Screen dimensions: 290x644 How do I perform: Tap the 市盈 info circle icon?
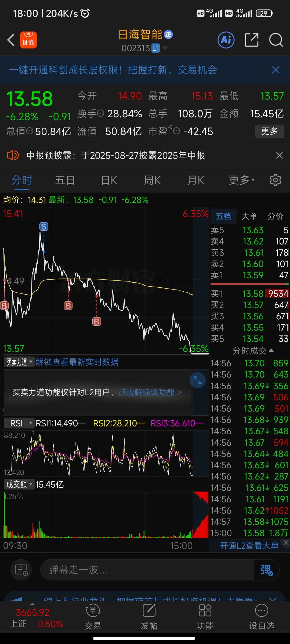(176, 131)
